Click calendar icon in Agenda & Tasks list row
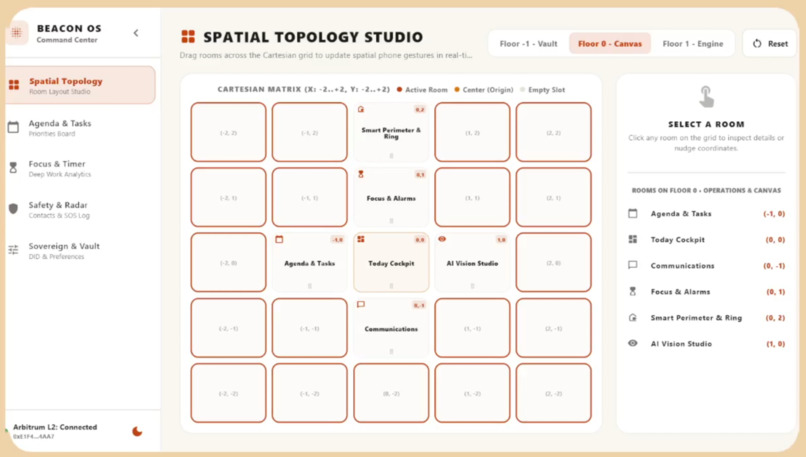This screenshot has width=806, height=457. click(x=633, y=213)
